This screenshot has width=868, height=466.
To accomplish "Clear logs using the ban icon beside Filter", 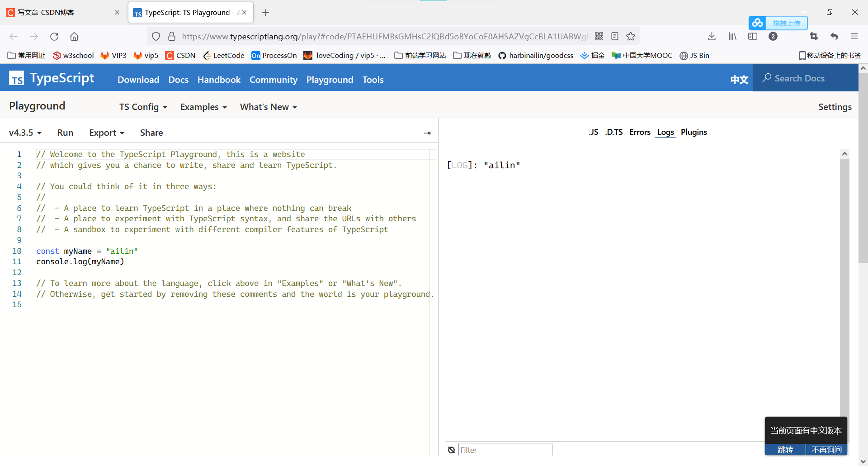I will click(451, 450).
